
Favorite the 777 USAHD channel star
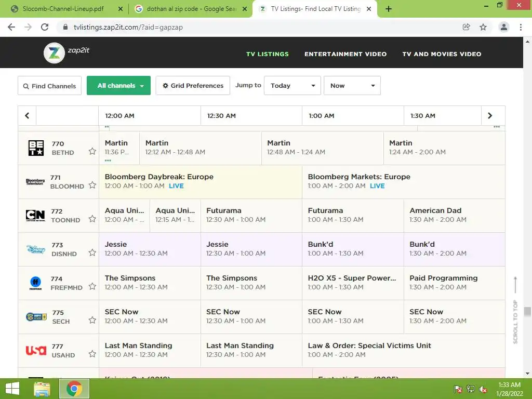click(x=92, y=354)
